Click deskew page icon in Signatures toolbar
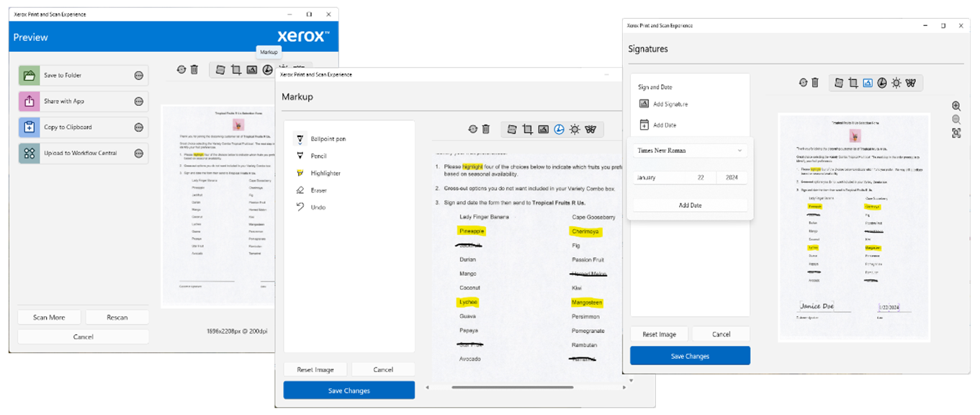Screen dimensions: 980x415 tap(838, 83)
